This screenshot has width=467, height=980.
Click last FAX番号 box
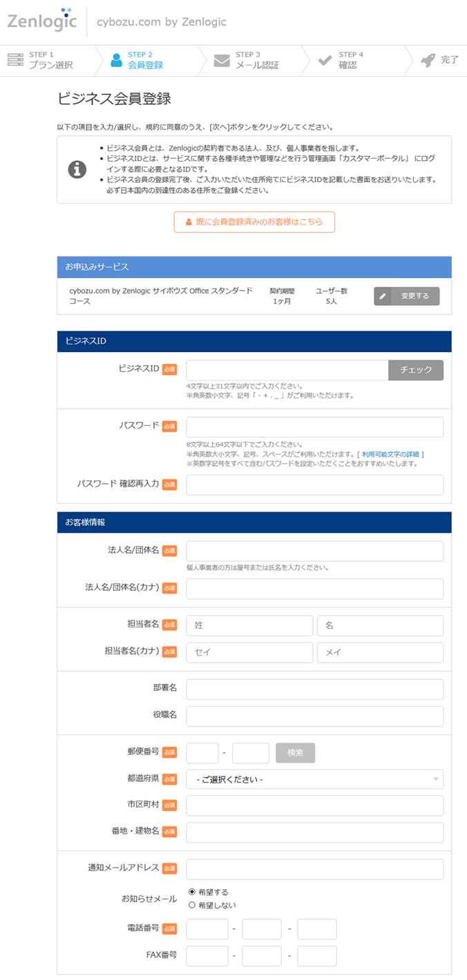[317, 956]
